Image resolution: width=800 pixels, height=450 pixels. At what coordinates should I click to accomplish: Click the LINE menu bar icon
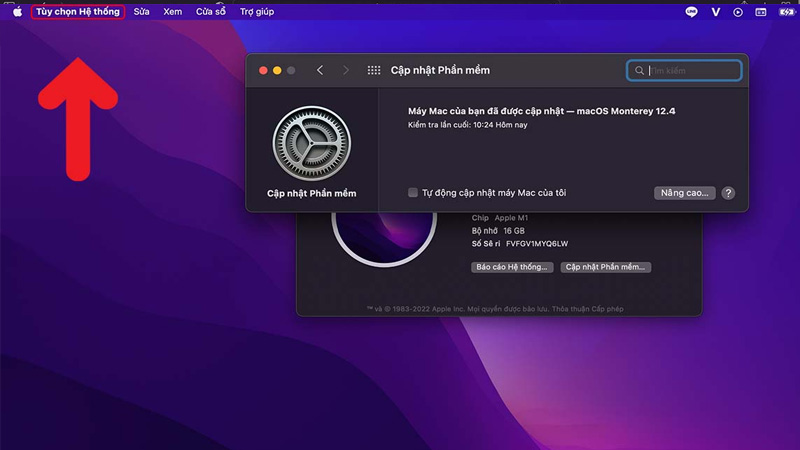point(691,12)
